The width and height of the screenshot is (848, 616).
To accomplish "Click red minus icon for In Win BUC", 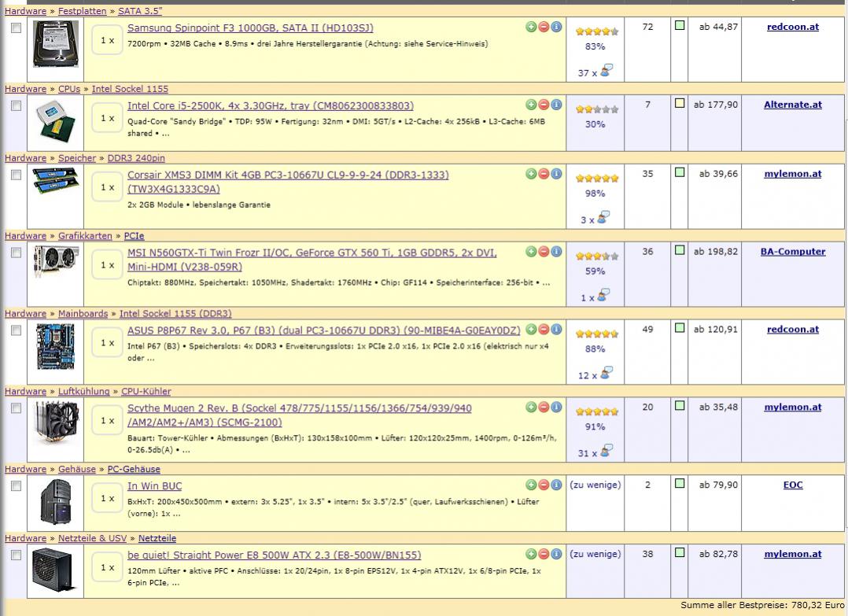I will pos(544,485).
